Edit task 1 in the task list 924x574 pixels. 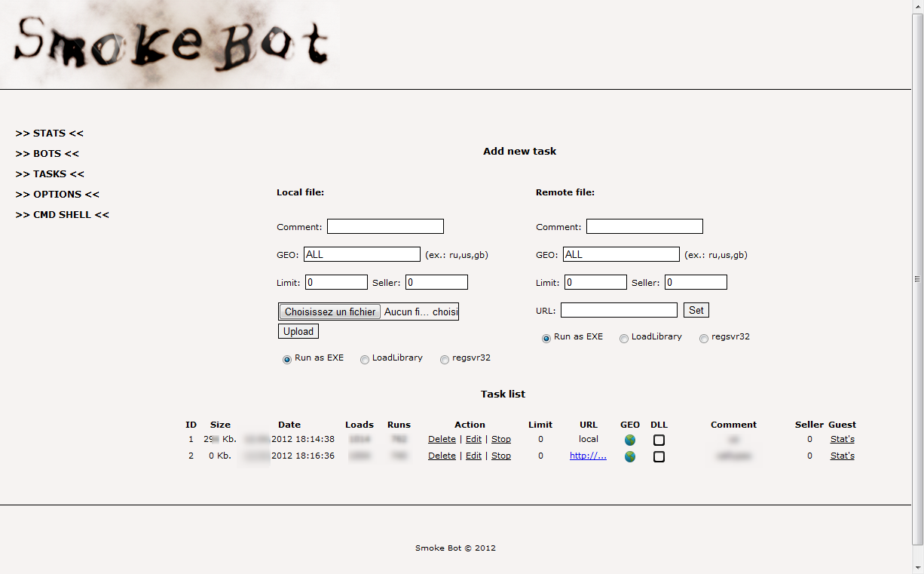point(473,439)
